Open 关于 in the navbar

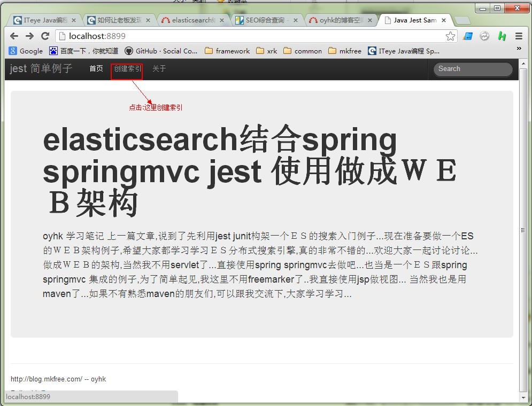point(159,68)
